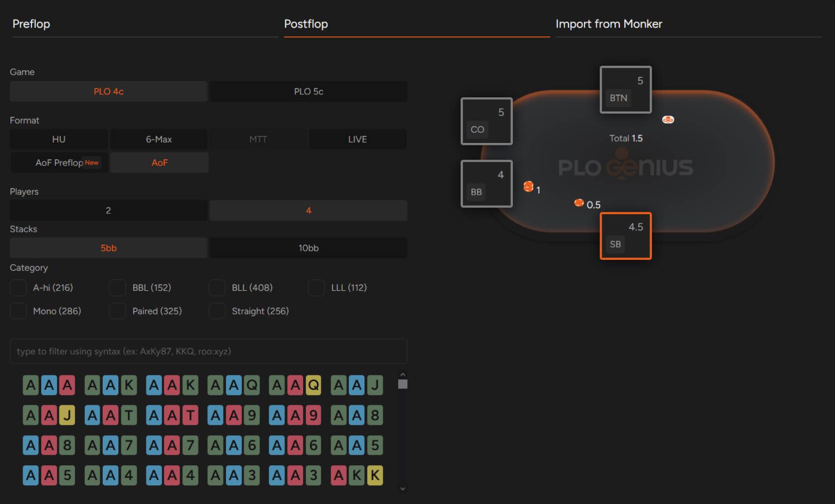Screen dimensions: 835x504
Task: Select the AAJ flop with green J
Action: point(357,385)
